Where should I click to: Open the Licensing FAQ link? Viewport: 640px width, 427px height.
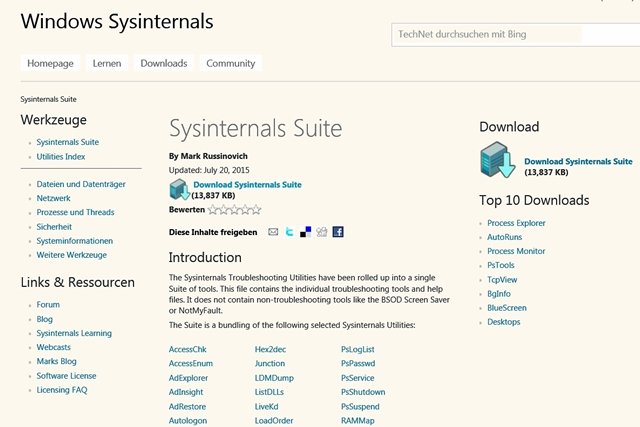point(62,390)
